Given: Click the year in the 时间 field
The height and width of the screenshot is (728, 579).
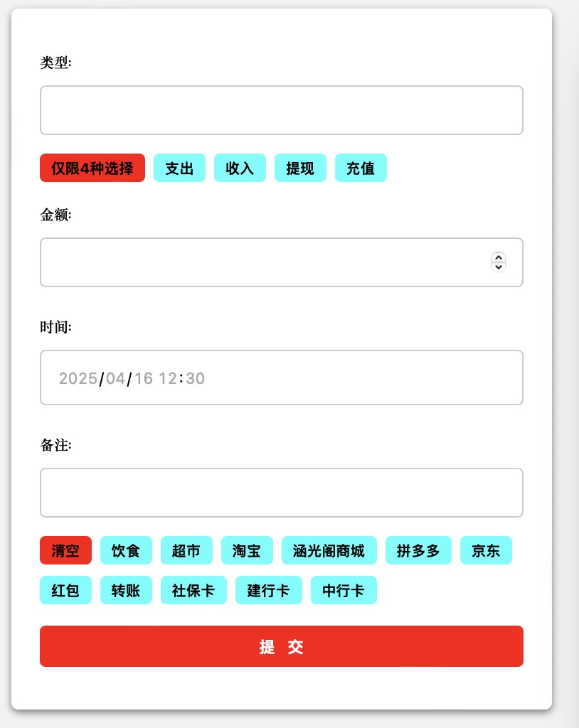Looking at the screenshot, I should 78,378.
